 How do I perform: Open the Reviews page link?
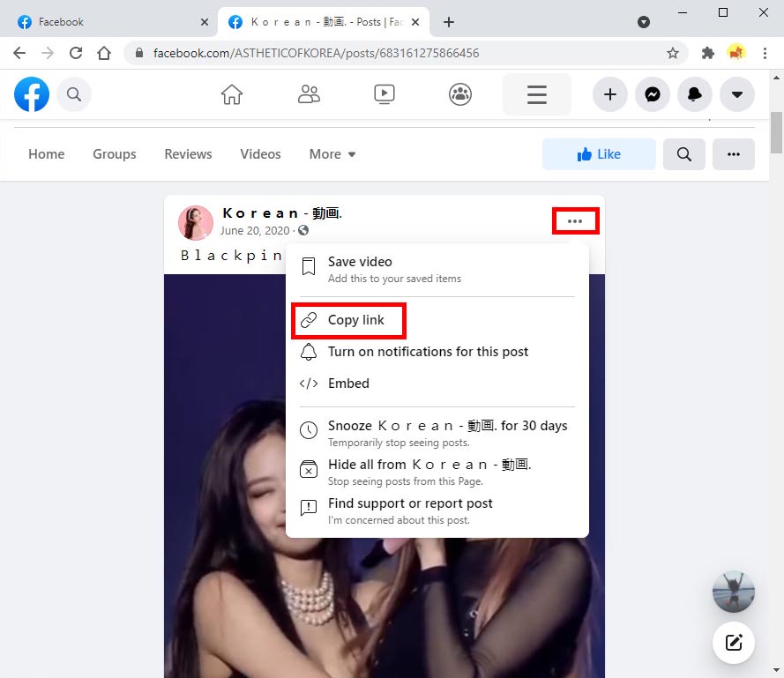[188, 154]
